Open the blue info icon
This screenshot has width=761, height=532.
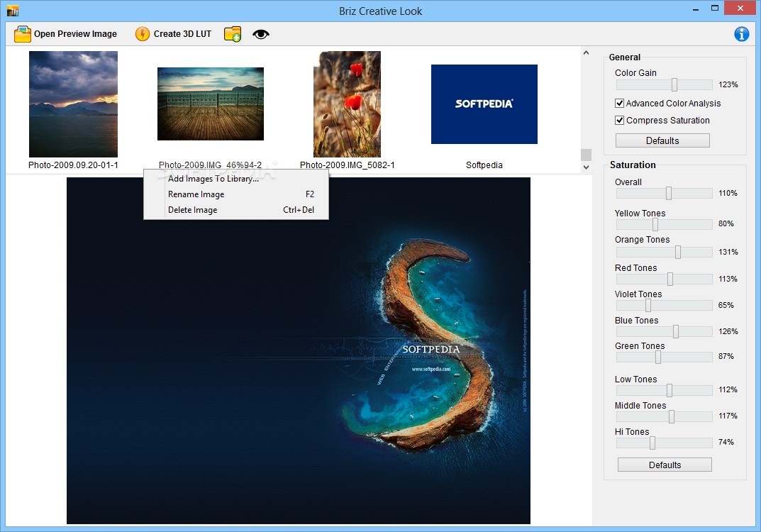[741, 34]
